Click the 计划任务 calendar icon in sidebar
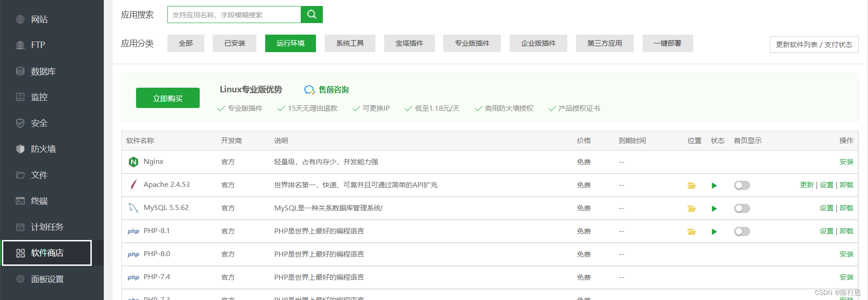This screenshot has height=300, width=868. (x=20, y=227)
